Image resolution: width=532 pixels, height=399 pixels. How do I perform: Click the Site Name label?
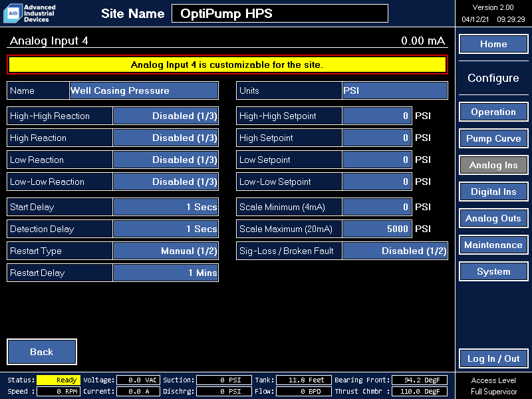[x=132, y=13]
